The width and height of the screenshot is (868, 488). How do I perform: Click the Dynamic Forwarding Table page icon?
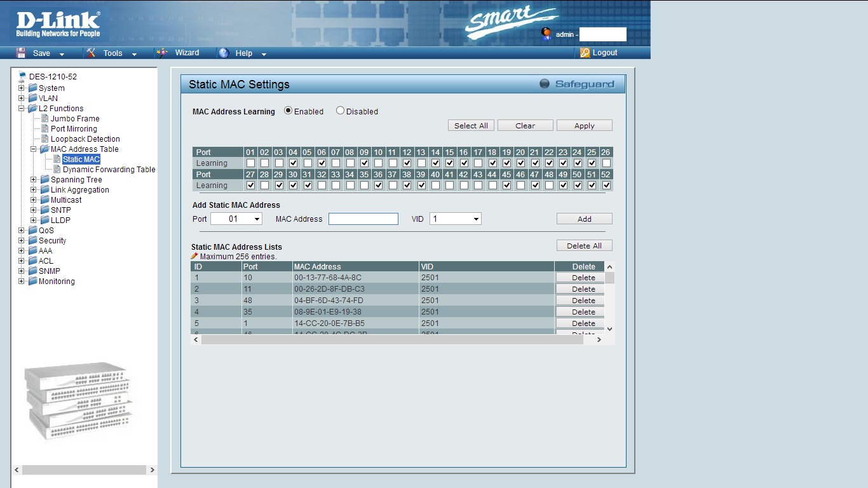pyautogui.click(x=57, y=170)
